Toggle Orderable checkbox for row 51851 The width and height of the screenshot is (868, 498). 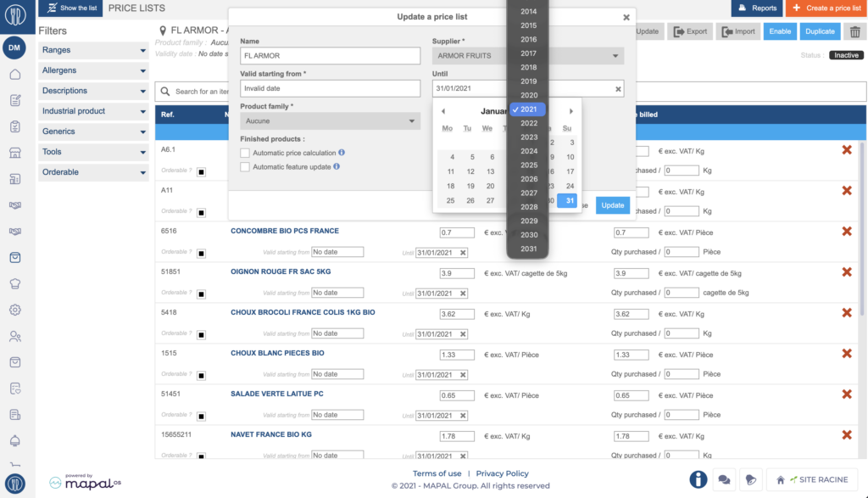click(202, 294)
